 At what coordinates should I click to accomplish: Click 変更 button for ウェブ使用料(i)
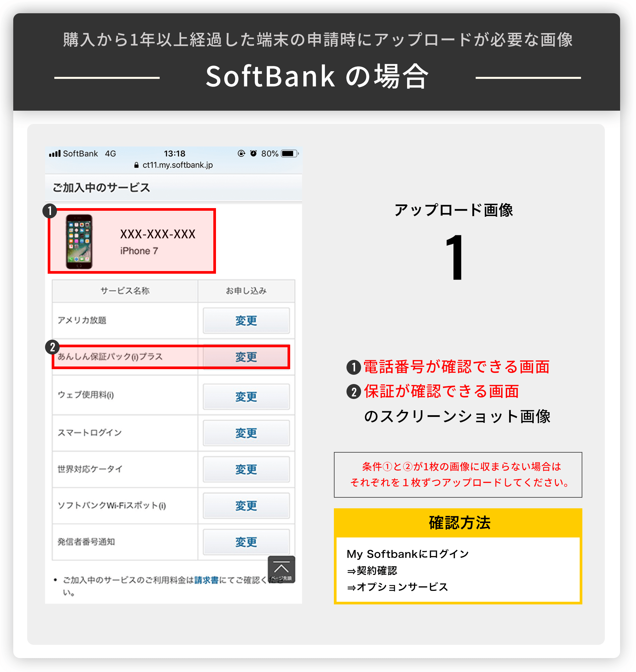[x=246, y=396]
